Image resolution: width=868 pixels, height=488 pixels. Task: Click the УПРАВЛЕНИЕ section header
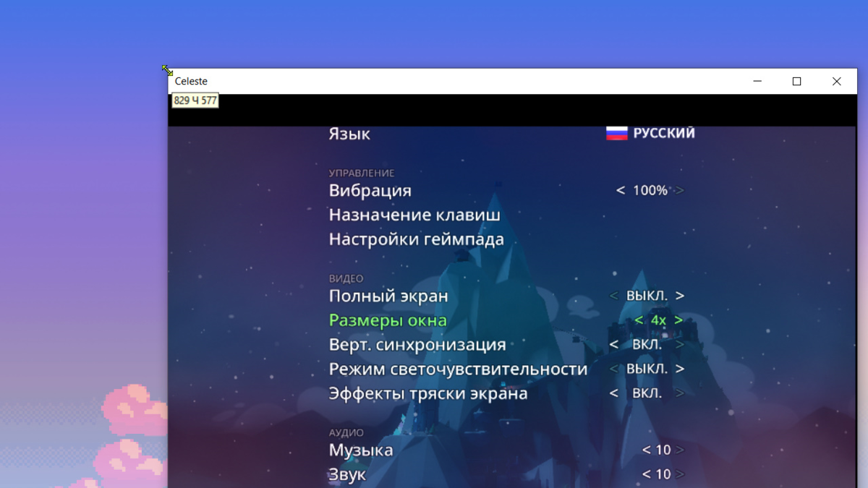362,174
